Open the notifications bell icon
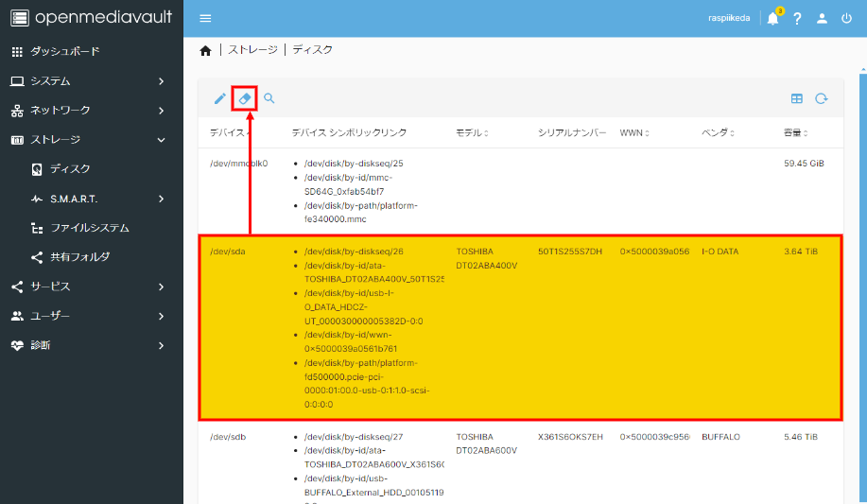 [772, 18]
